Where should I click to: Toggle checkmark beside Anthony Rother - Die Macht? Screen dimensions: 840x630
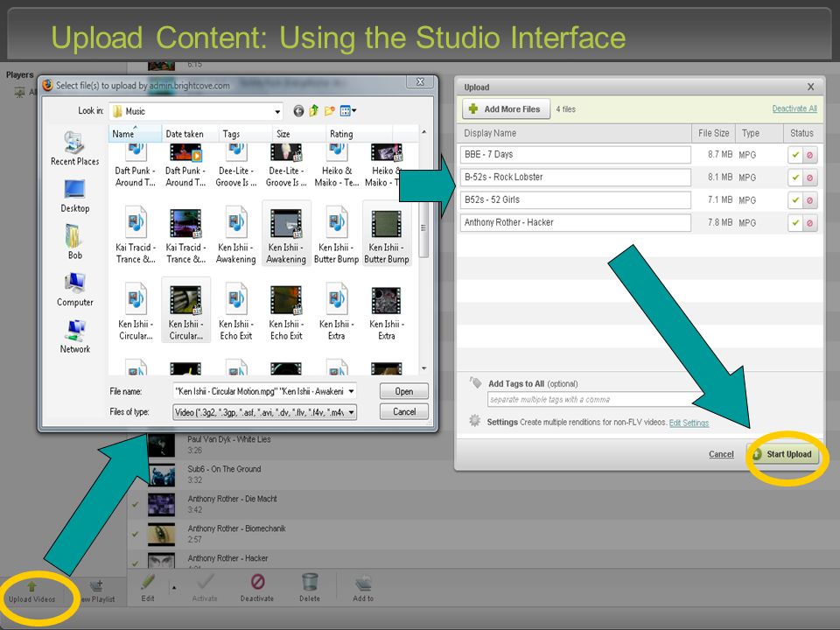click(x=135, y=504)
